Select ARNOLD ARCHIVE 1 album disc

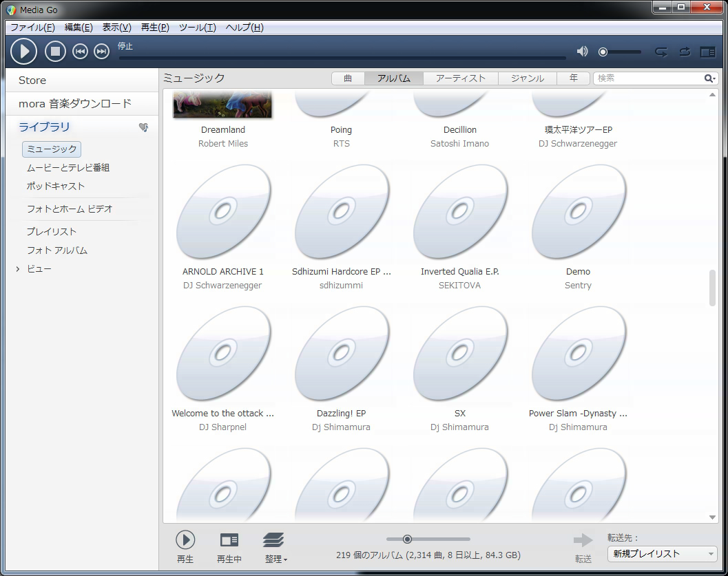click(223, 211)
